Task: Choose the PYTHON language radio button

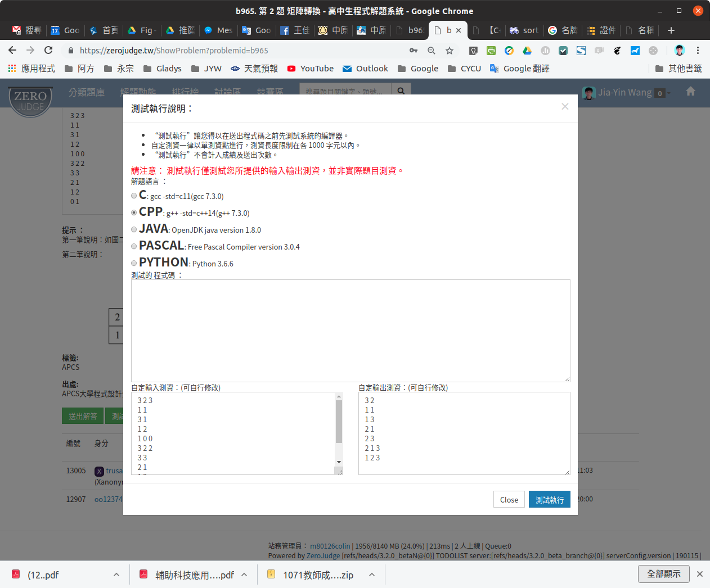Action: (x=134, y=263)
